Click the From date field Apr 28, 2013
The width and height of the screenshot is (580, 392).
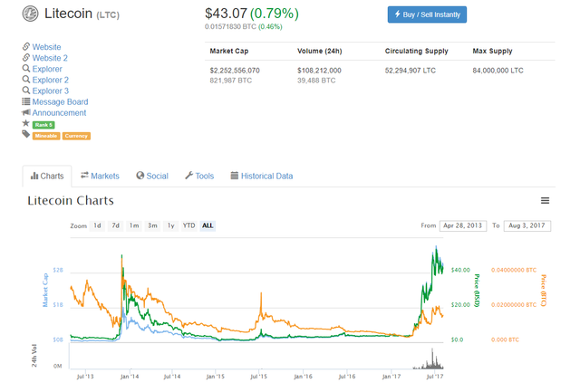tap(463, 225)
